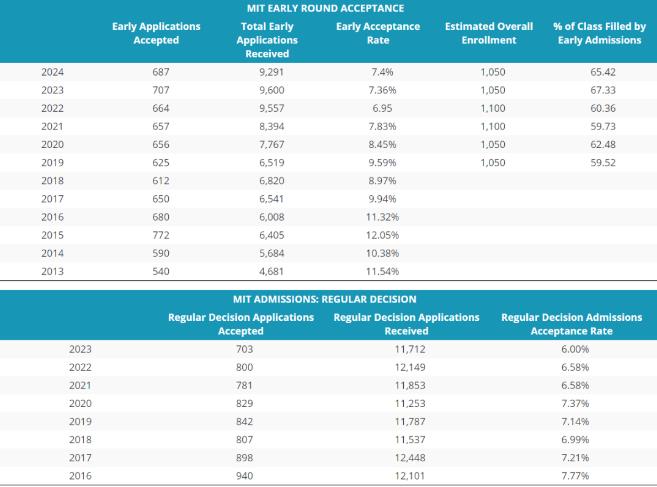Image resolution: width=657 pixels, height=487 pixels.
Task: Click the 7,767 applications received value
Action: coord(272,145)
